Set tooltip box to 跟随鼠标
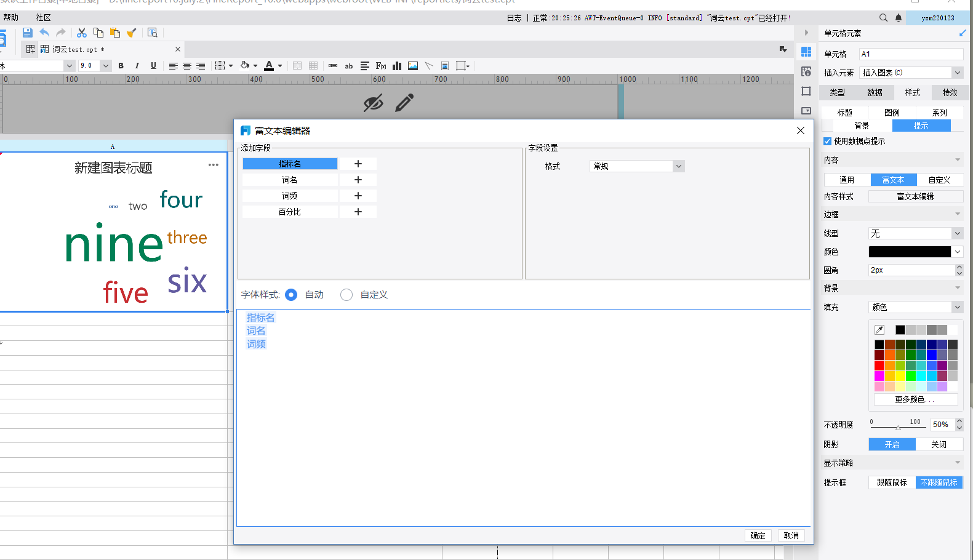The height and width of the screenshot is (560, 973). pyautogui.click(x=892, y=482)
